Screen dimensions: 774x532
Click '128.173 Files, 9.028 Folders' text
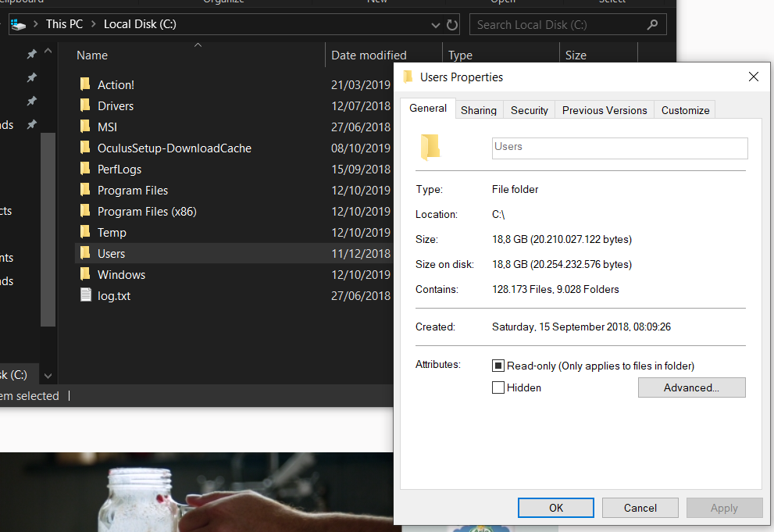(555, 289)
